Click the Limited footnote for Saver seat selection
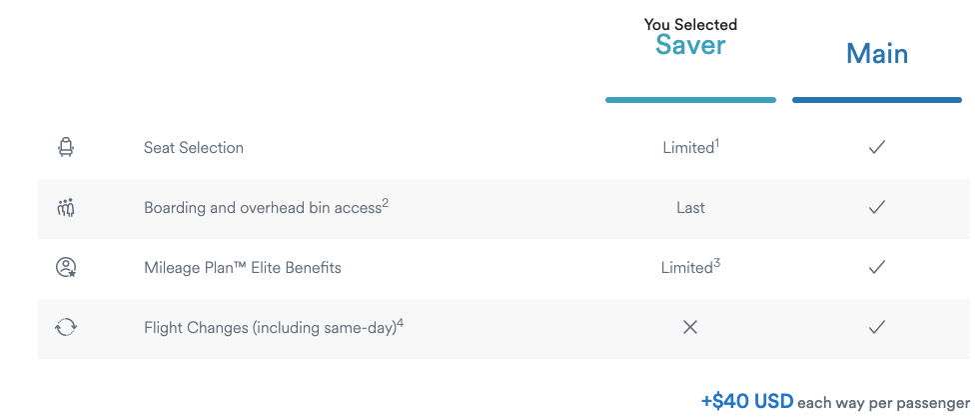The width and height of the screenshot is (980, 418). 689,148
